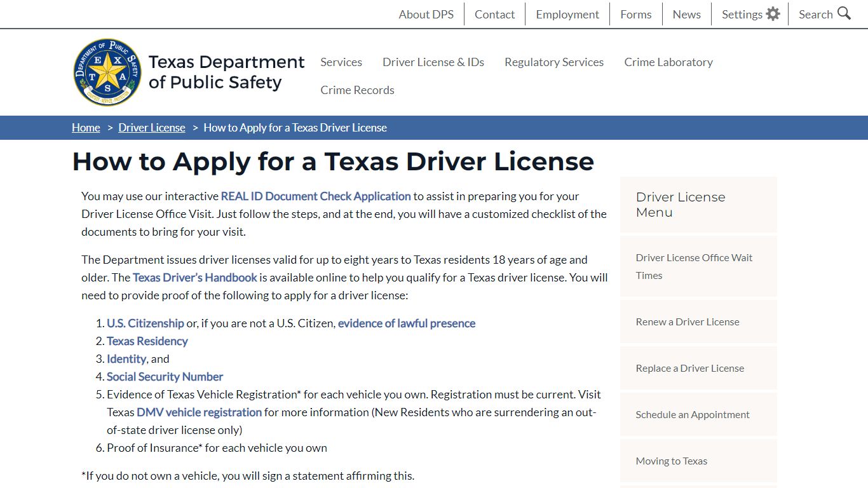Open Driver License & IDs menu
This screenshot has height=488, width=868.
click(x=433, y=62)
